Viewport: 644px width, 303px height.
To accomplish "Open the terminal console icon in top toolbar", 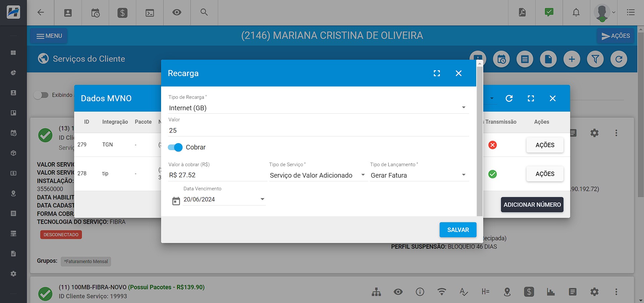I will click(150, 13).
